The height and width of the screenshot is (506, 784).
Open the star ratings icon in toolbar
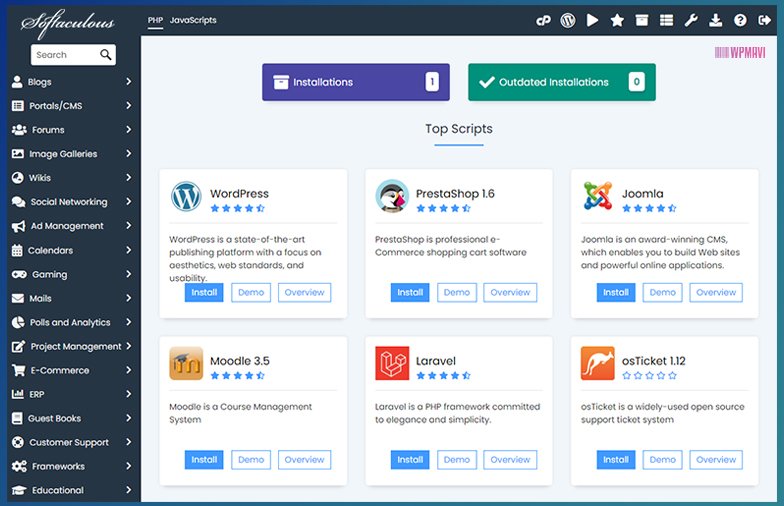click(617, 20)
